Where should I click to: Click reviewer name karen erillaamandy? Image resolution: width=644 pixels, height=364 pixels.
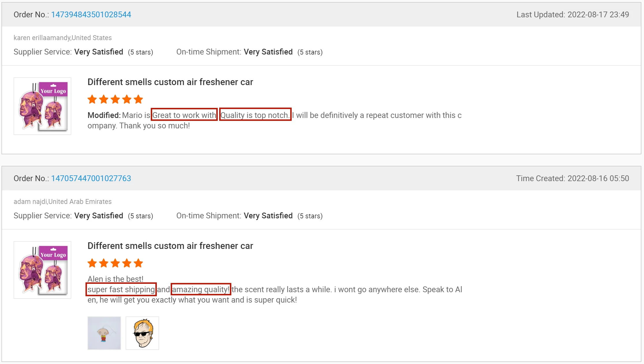(x=42, y=38)
